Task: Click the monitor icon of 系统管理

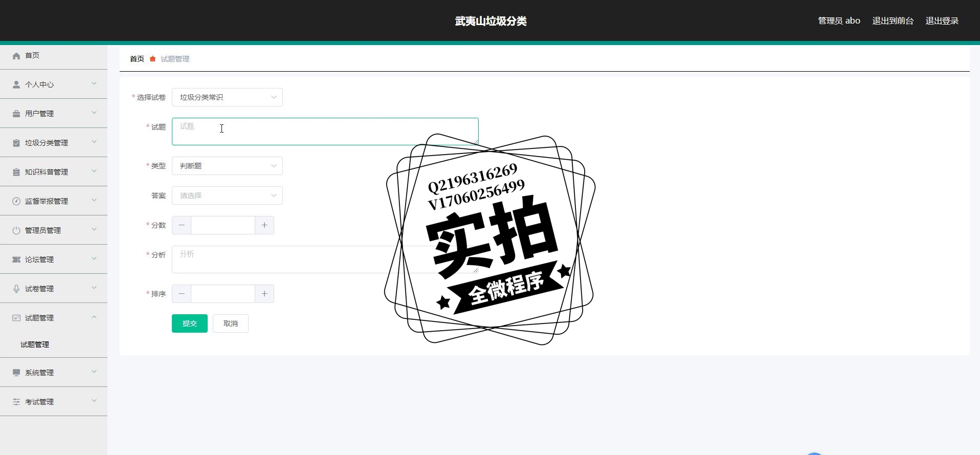Action: 16,373
